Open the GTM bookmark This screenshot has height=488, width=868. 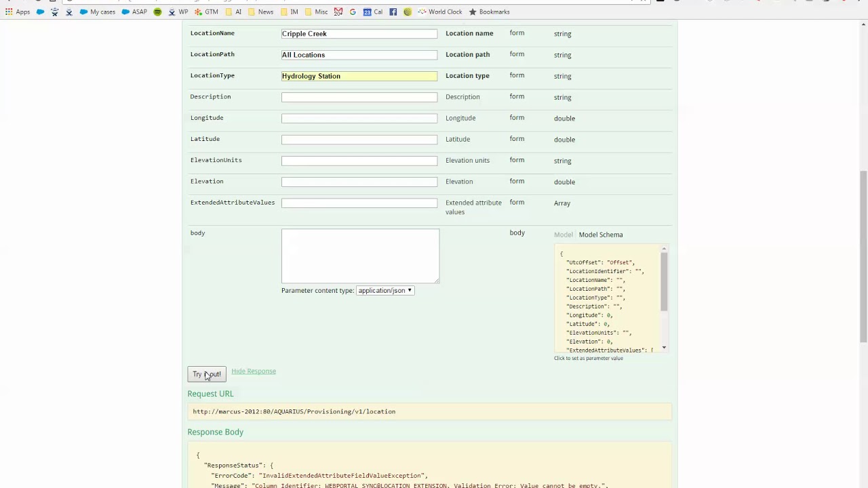pyautogui.click(x=206, y=12)
